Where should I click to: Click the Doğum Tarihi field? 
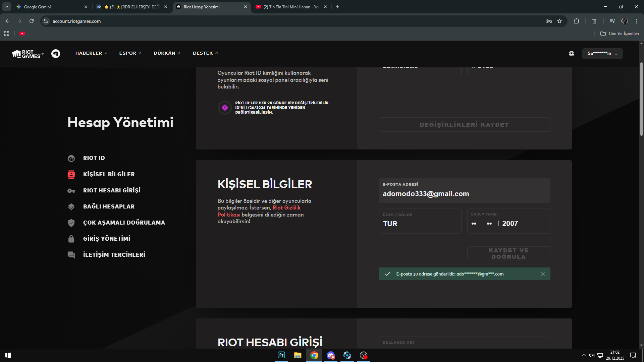(x=508, y=221)
